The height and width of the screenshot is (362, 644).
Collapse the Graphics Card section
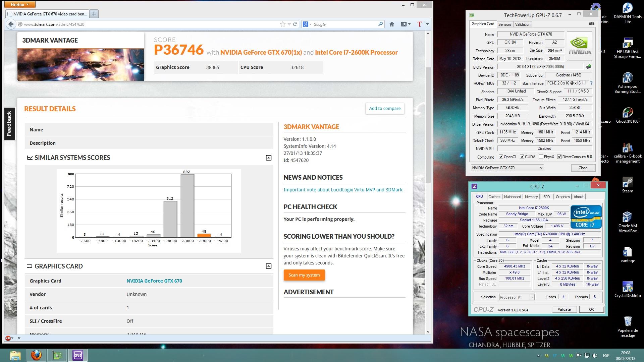tap(268, 266)
